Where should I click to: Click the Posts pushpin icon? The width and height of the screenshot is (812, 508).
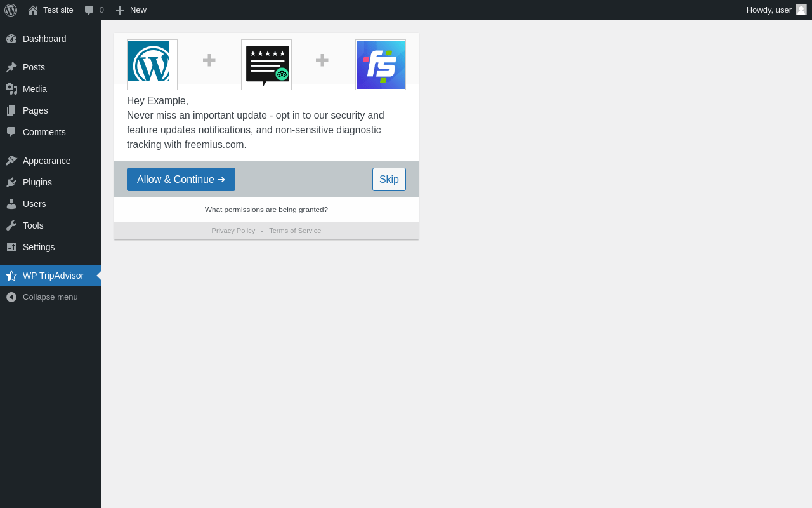(x=11, y=67)
